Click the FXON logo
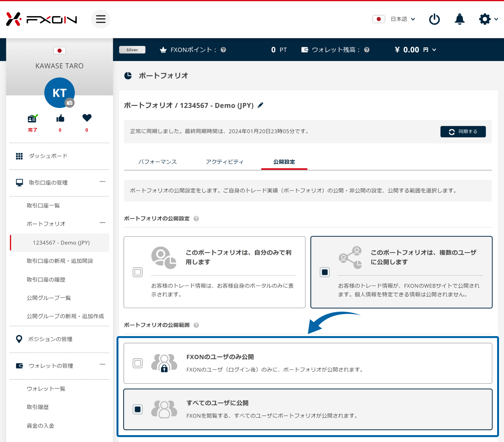 pos(42,19)
